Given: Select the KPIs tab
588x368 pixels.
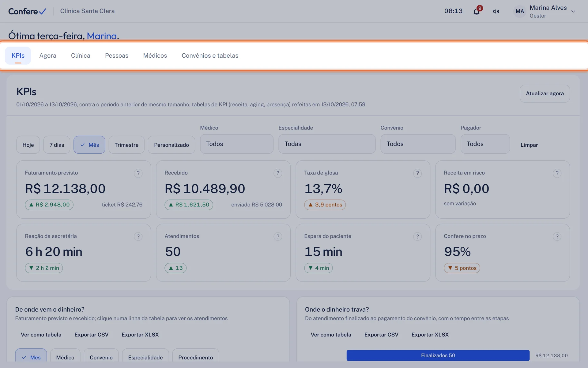Looking at the screenshot, I should coord(18,56).
